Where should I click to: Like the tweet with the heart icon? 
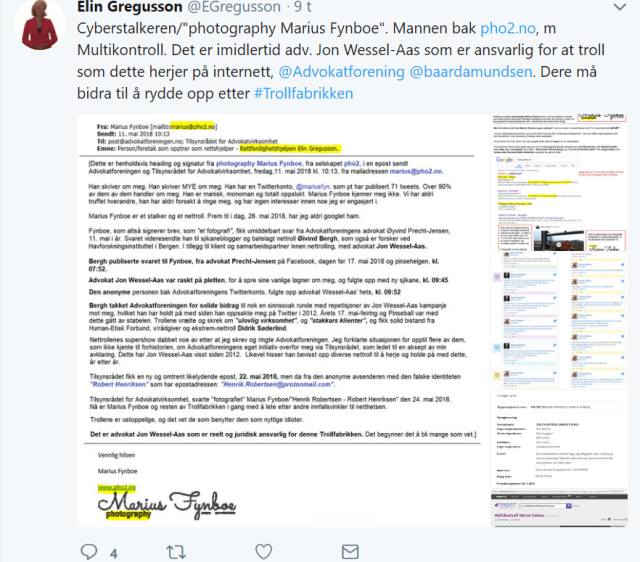[264, 551]
